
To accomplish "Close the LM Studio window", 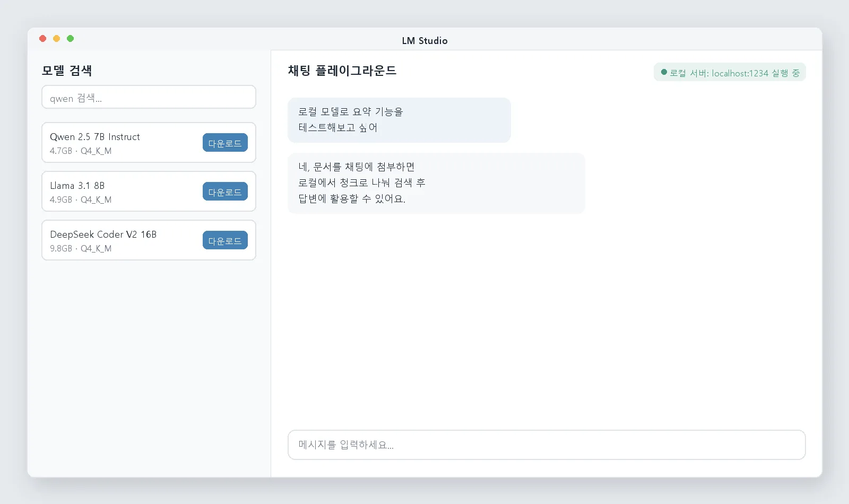I will (43, 38).
